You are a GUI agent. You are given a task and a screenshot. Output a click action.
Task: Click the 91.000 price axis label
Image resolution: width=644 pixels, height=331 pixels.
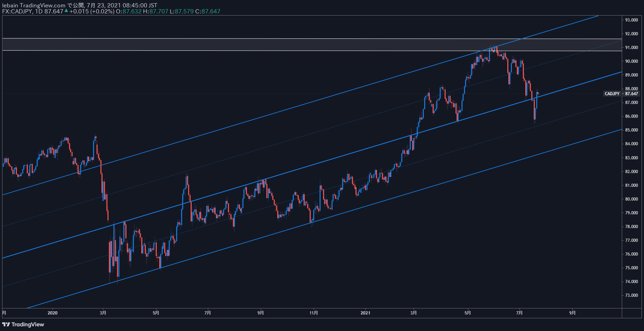pyautogui.click(x=631, y=48)
